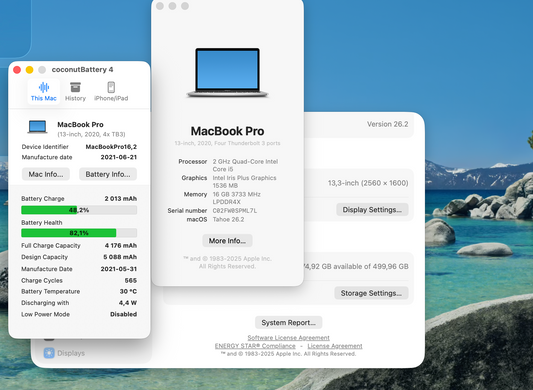Open the iPhone/iPad tab
This screenshot has width=533, height=390.
(x=111, y=91)
